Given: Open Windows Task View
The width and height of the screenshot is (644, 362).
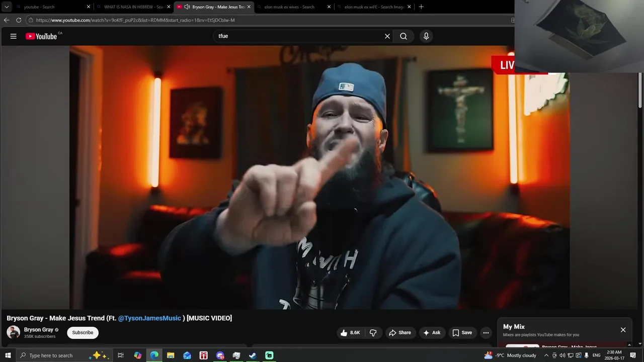Looking at the screenshot, I should click(121, 355).
